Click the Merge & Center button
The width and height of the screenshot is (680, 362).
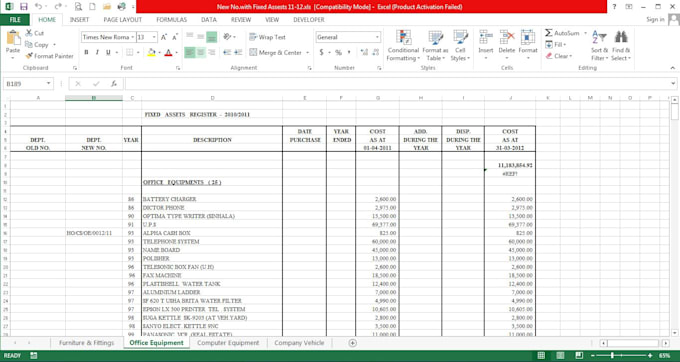[276, 52]
